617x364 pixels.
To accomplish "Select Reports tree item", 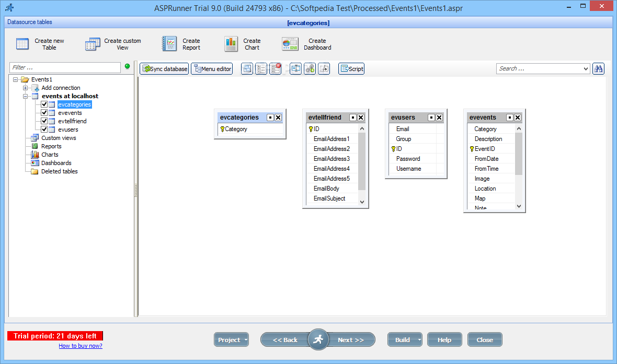I will point(51,146).
